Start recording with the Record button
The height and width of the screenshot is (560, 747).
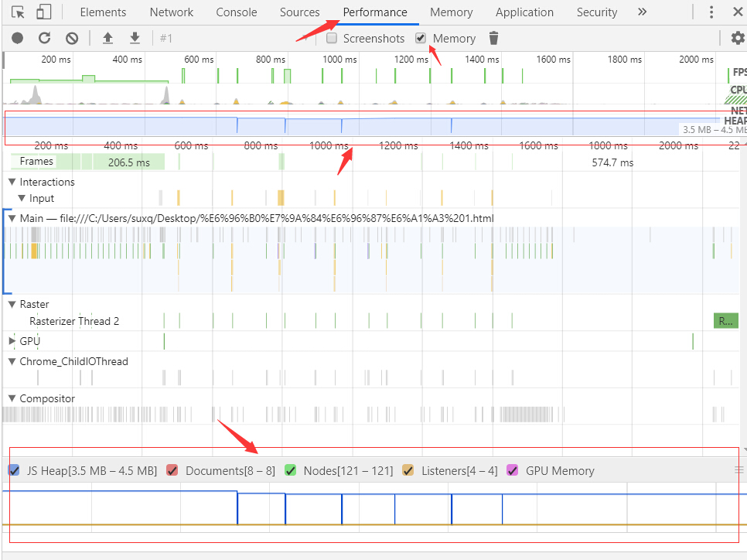coord(17,38)
